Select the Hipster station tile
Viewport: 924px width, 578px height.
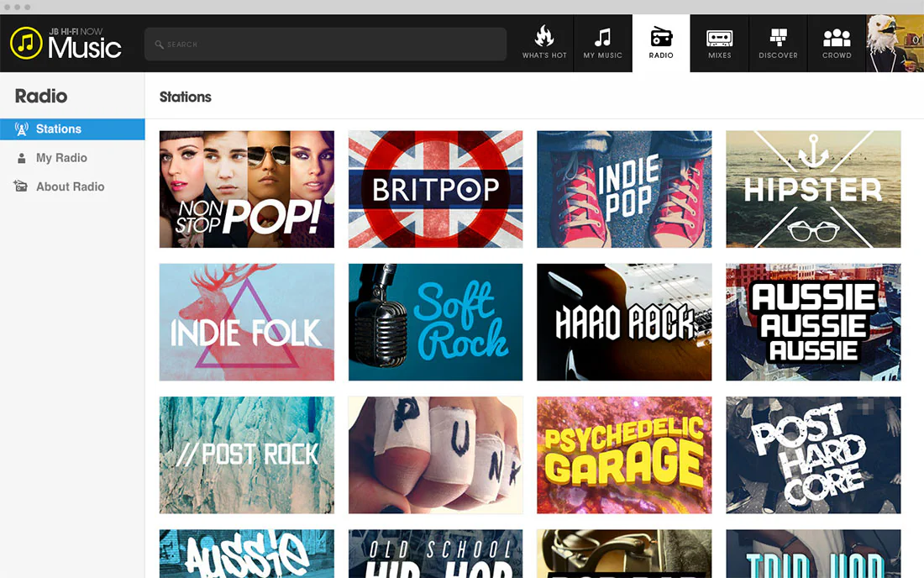tap(813, 189)
